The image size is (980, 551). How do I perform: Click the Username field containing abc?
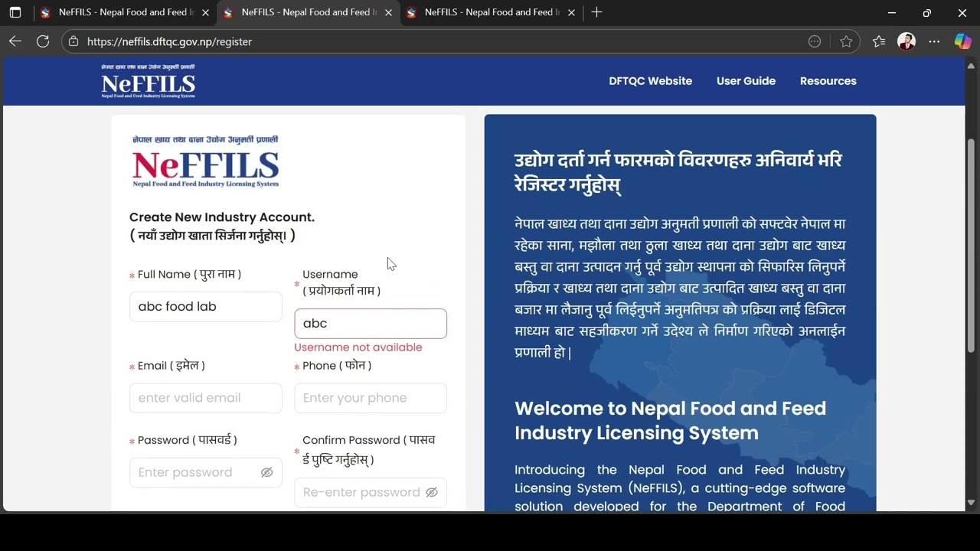pyautogui.click(x=371, y=323)
